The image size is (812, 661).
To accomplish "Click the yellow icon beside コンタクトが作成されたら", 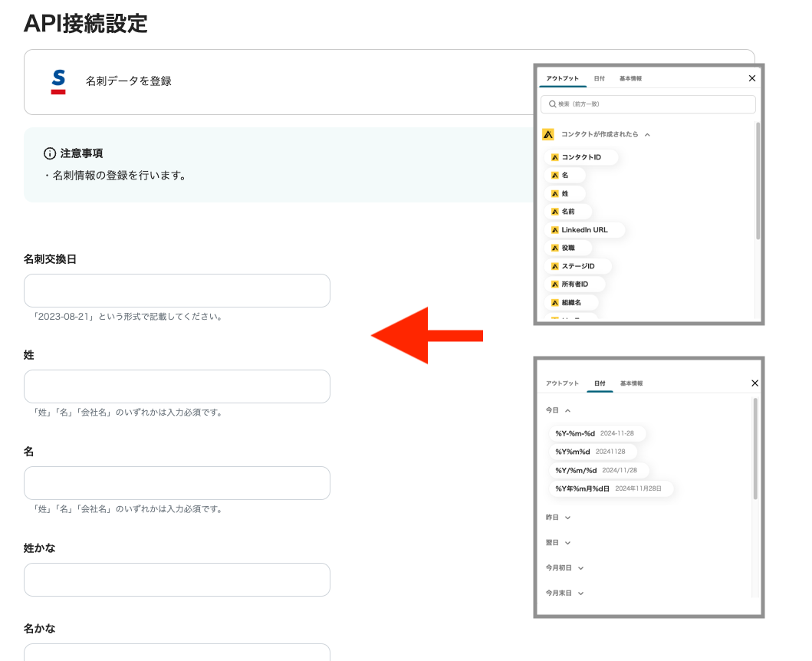I will point(547,134).
